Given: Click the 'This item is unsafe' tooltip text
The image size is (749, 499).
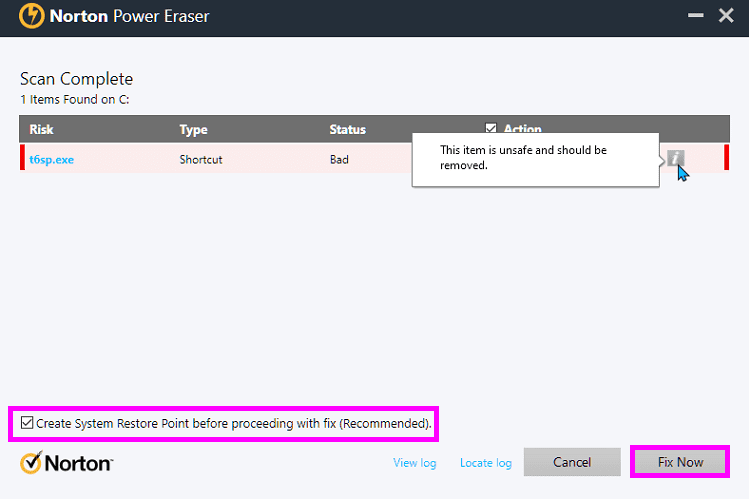Looking at the screenshot, I should [x=523, y=158].
